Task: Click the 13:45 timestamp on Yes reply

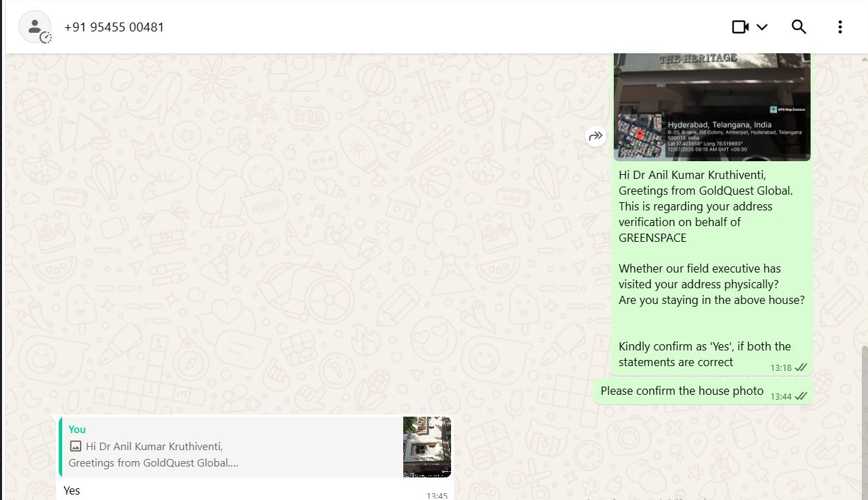Action: pyautogui.click(x=437, y=496)
